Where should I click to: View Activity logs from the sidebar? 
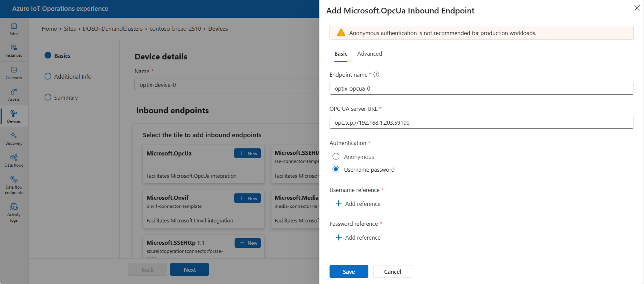14,213
